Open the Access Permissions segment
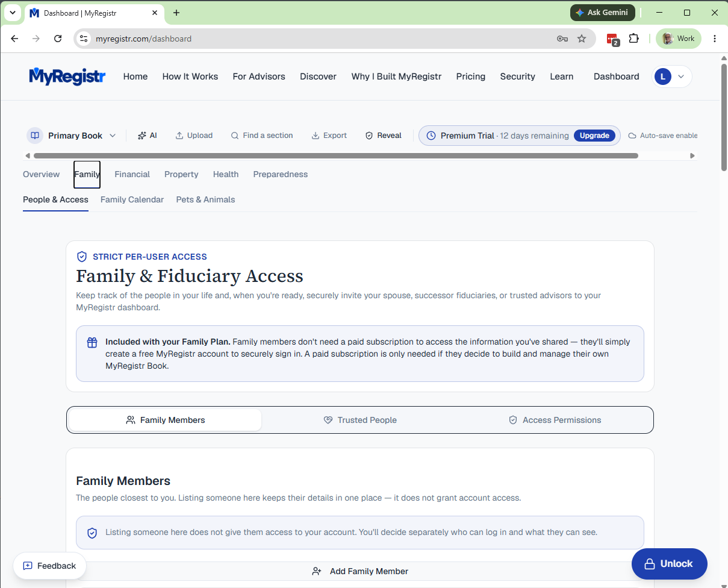The height and width of the screenshot is (588, 728). [x=555, y=420]
